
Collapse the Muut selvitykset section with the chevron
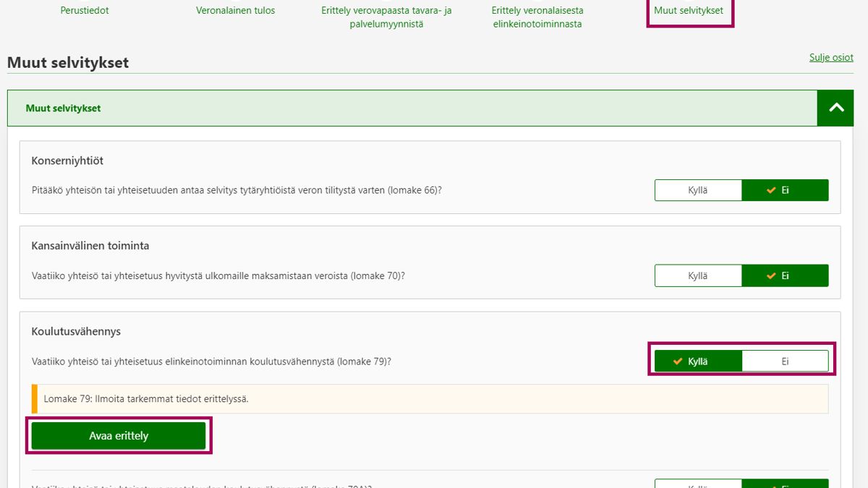point(836,108)
